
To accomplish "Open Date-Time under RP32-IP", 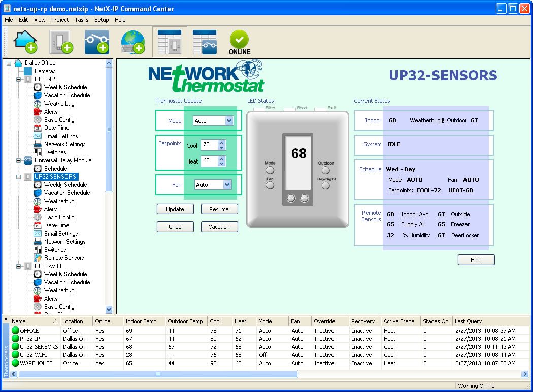I will [56, 128].
